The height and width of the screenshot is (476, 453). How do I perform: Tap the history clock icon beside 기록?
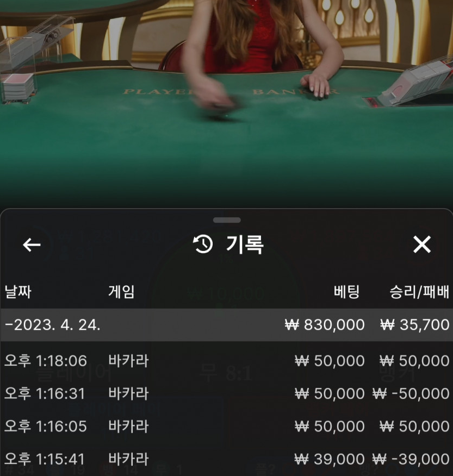coord(203,244)
